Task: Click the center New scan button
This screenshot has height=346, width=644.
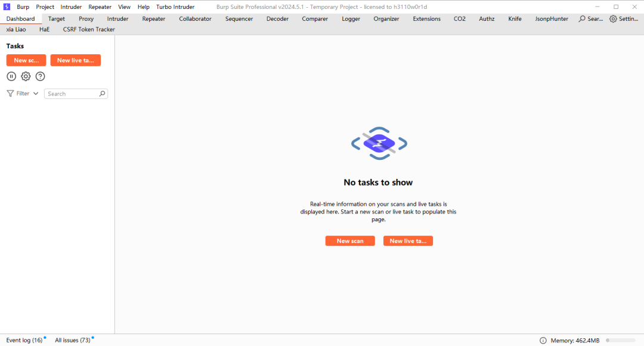Action: coord(350,241)
